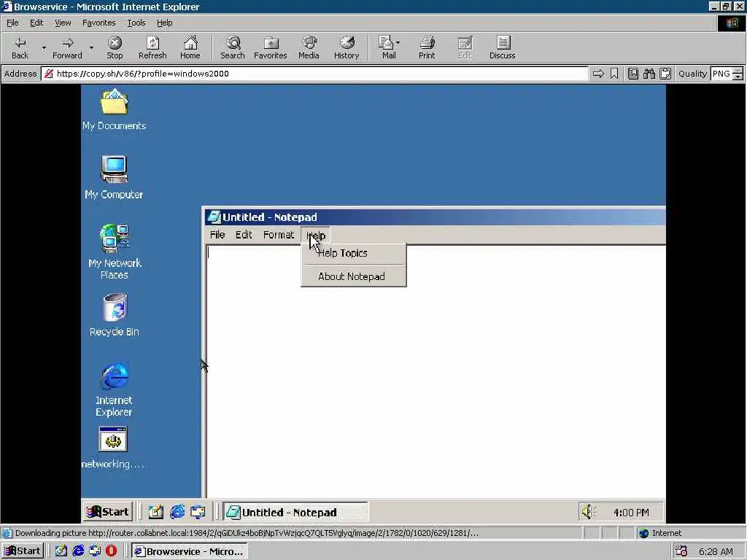Increase Quality with the up spinner
This screenshot has height=560, width=747.
[x=738, y=71]
